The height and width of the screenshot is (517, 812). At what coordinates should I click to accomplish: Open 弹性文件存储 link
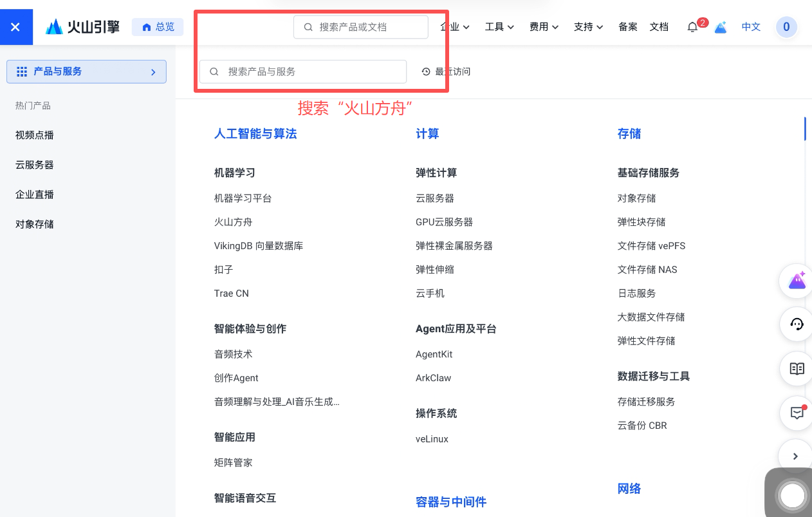click(647, 341)
